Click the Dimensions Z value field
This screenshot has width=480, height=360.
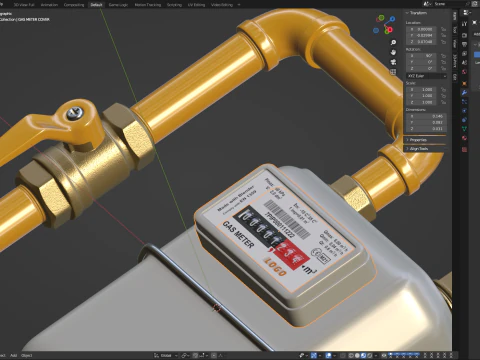point(426,129)
